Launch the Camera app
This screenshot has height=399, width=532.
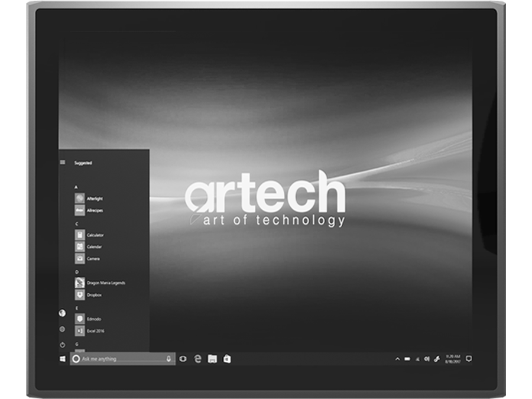[93, 259]
